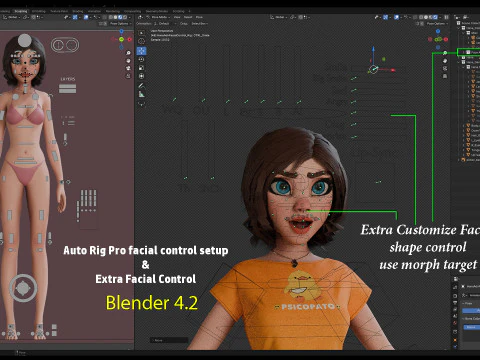Expand the Move last operator panel

[x=169, y=340]
